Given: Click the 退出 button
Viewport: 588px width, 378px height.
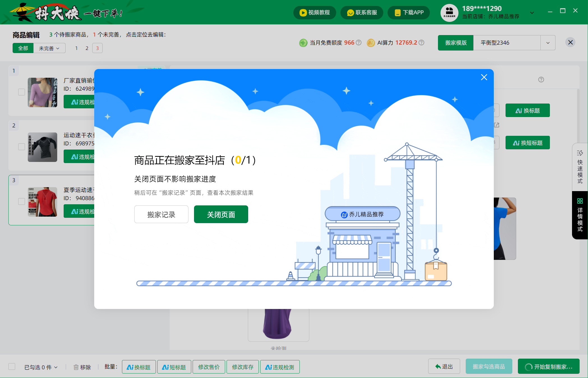Looking at the screenshot, I should [444, 366].
